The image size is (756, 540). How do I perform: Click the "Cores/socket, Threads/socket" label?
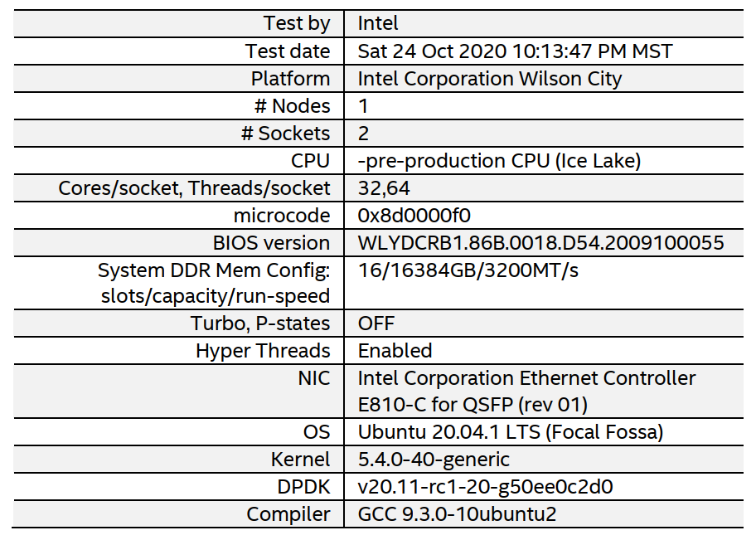point(194,188)
